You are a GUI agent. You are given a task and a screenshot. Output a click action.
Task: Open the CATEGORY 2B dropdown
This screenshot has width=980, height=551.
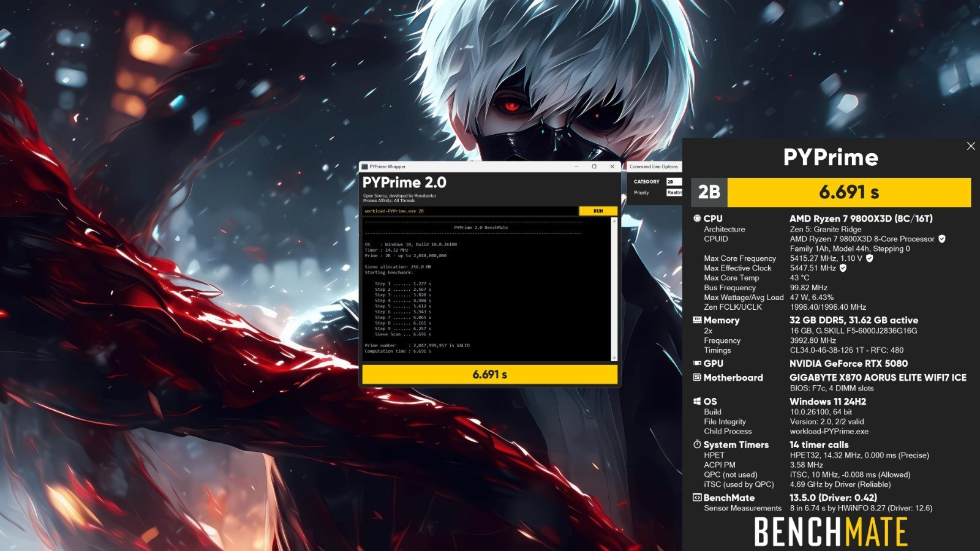(674, 182)
